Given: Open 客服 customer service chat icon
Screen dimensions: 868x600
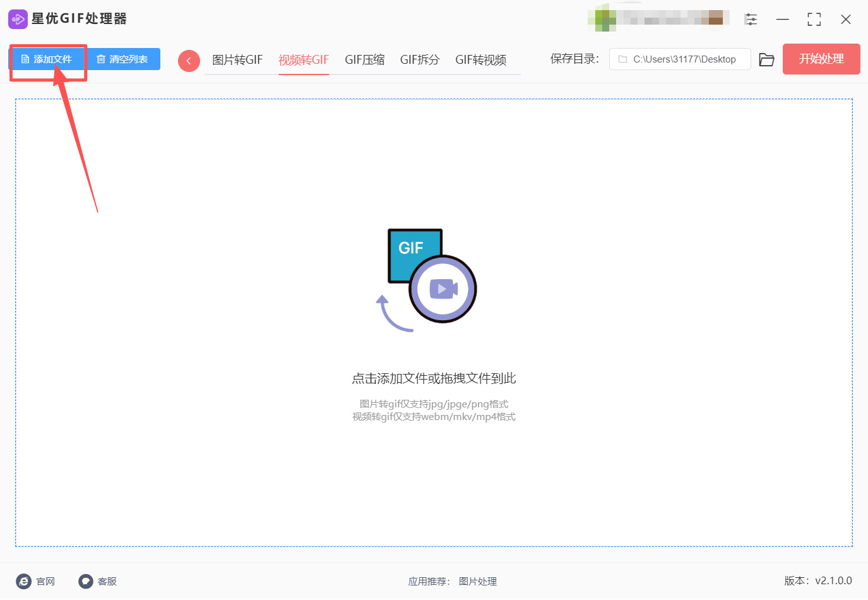Looking at the screenshot, I should [x=85, y=581].
